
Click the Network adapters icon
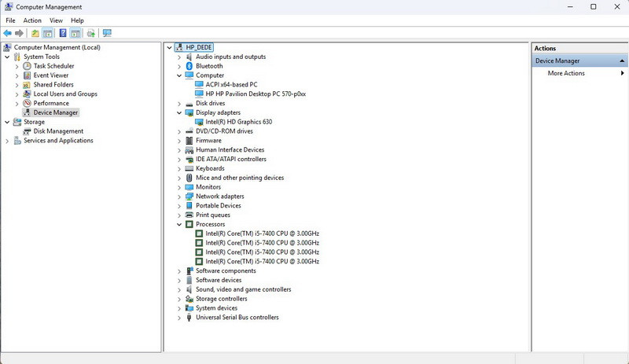[x=189, y=197]
